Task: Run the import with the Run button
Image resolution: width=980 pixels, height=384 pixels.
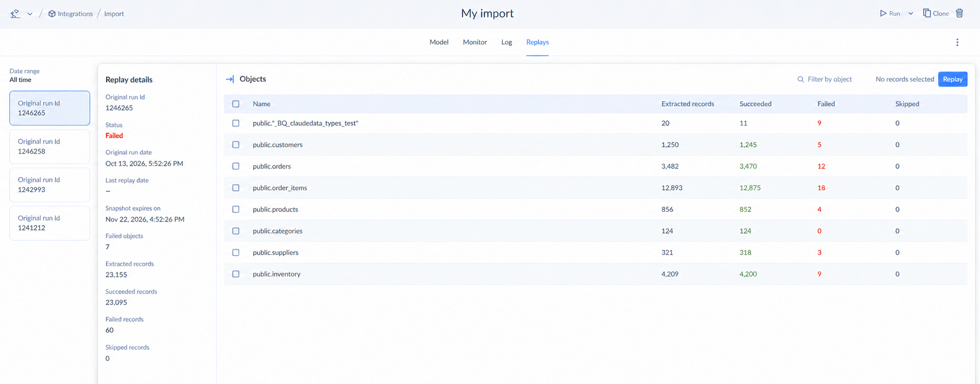Action: [890, 13]
